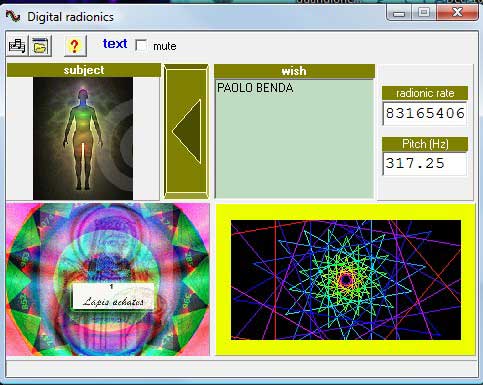Click the save/print toolbar icon
Image resolution: width=483 pixels, height=385 pixels.
[x=17, y=46]
